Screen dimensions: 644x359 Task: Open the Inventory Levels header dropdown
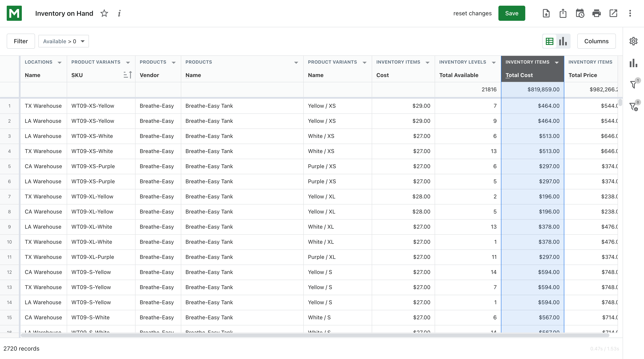tap(494, 62)
